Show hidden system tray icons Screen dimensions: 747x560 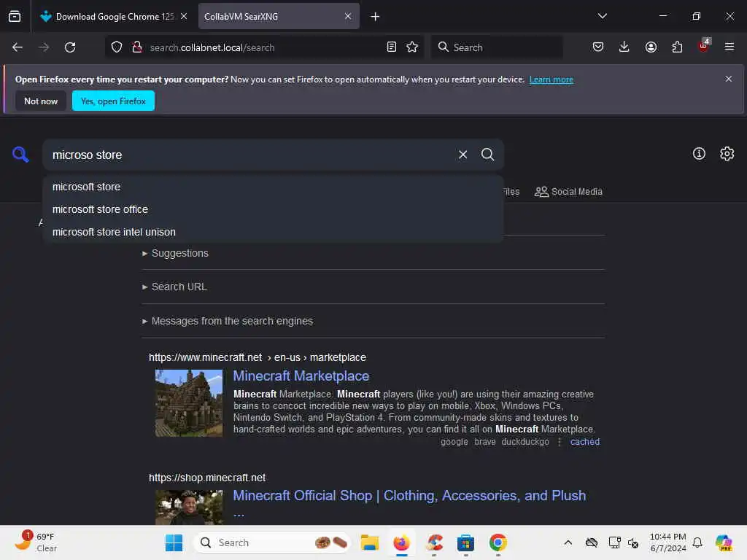(x=568, y=542)
